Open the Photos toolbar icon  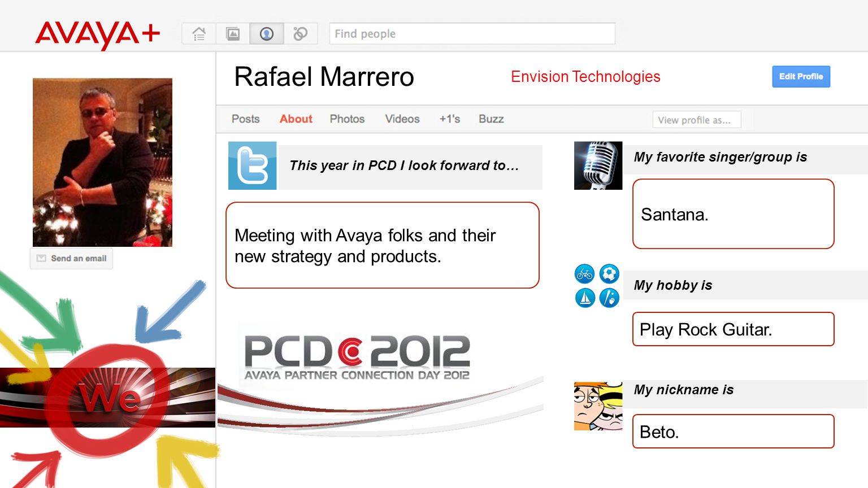233,34
